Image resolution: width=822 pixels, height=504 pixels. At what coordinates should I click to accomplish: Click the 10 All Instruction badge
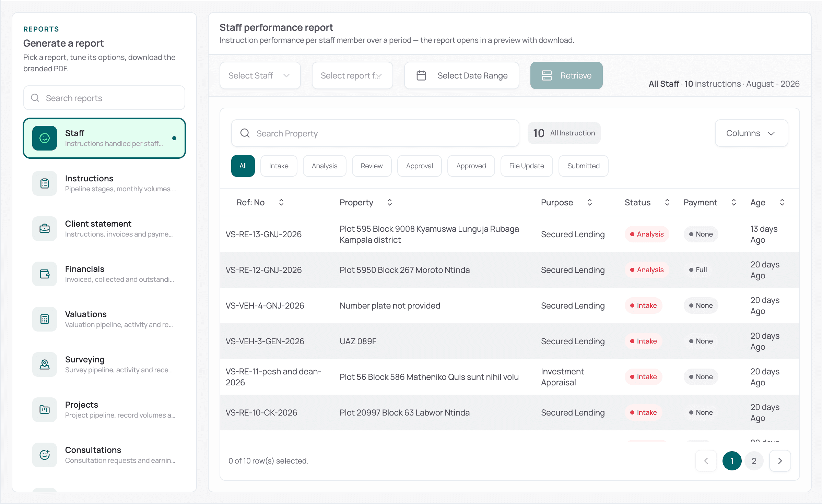[564, 133]
